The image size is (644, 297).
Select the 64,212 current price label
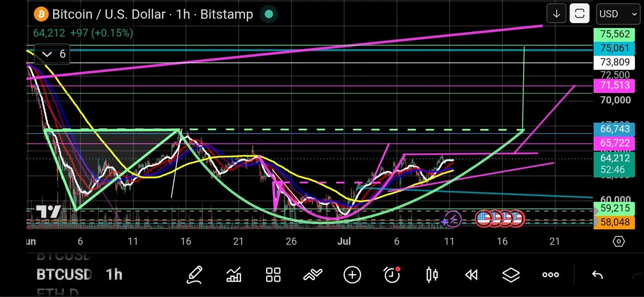[x=614, y=164]
